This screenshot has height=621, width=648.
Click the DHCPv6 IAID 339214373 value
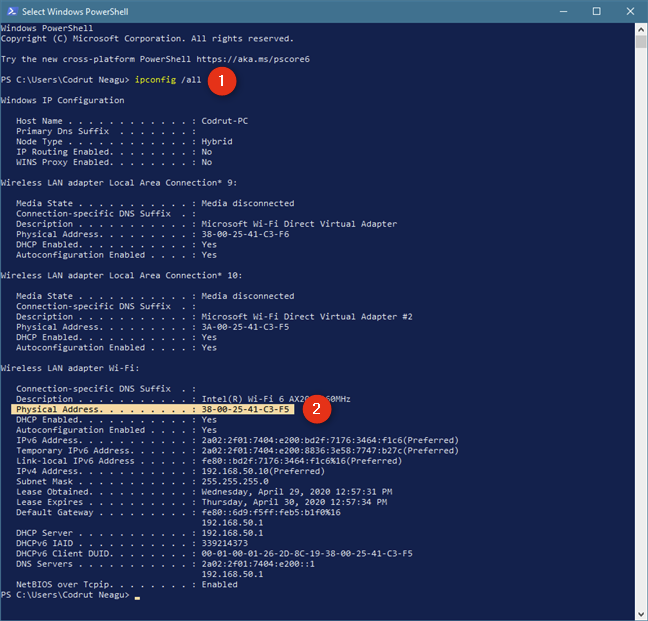224,543
